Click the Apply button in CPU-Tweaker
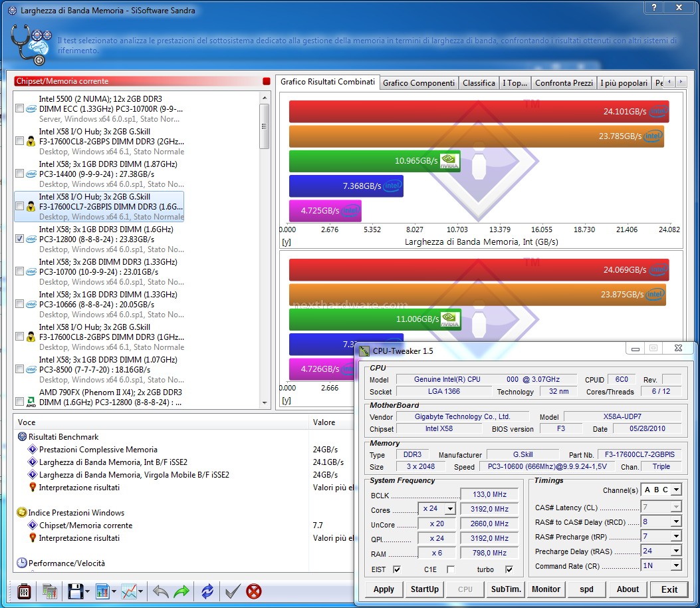700x608 pixels. pyautogui.click(x=384, y=589)
